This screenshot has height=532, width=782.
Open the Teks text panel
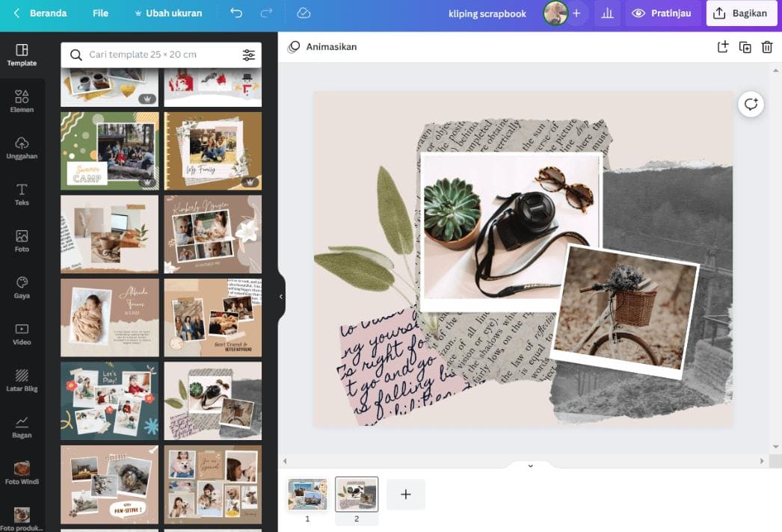tap(22, 194)
